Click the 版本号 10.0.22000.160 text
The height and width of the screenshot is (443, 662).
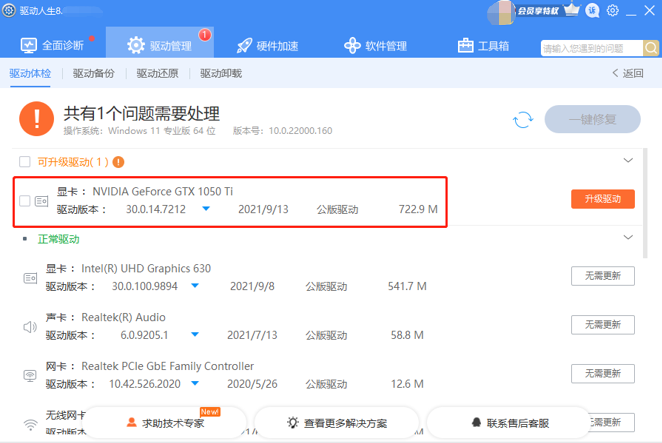(x=282, y=131)
